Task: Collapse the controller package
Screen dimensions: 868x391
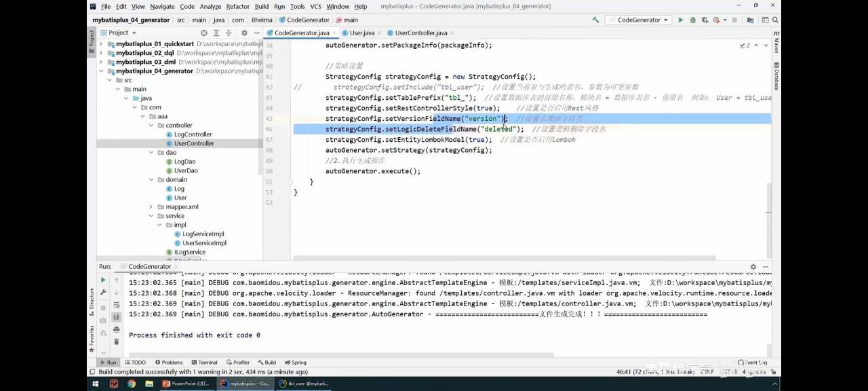Action: click(x=151, y=126)
